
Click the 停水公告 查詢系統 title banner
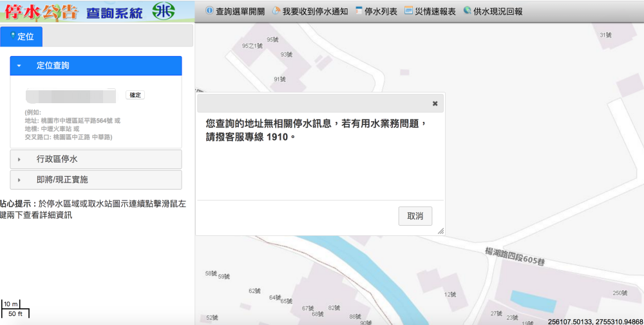74,10
